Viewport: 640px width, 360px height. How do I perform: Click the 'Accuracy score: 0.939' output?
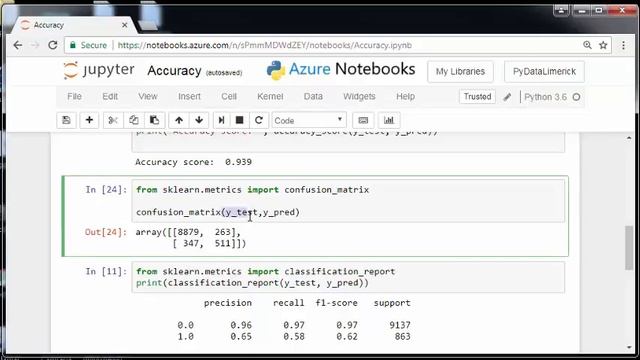pos(193,162)
